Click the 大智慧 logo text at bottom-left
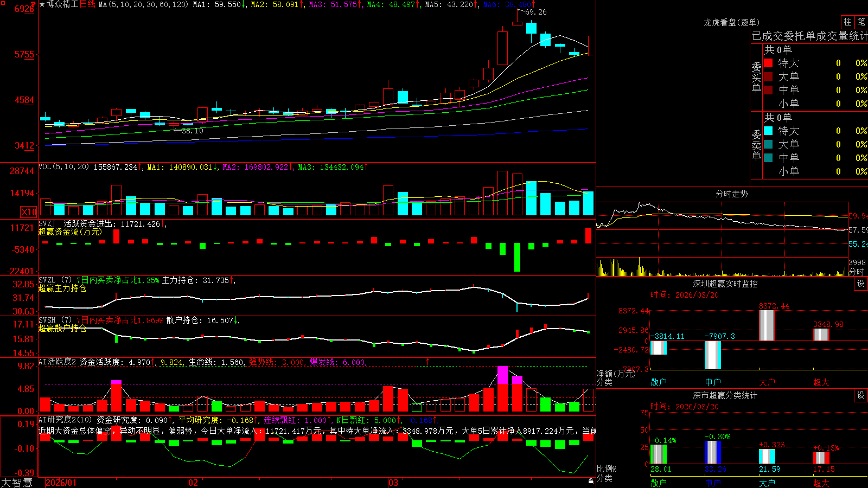 pos(17,483)
